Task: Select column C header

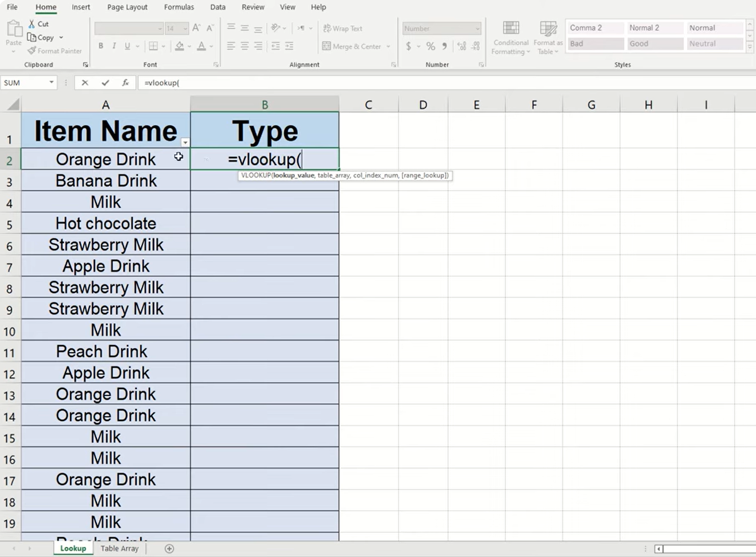Action: click(x=368, y=104)
